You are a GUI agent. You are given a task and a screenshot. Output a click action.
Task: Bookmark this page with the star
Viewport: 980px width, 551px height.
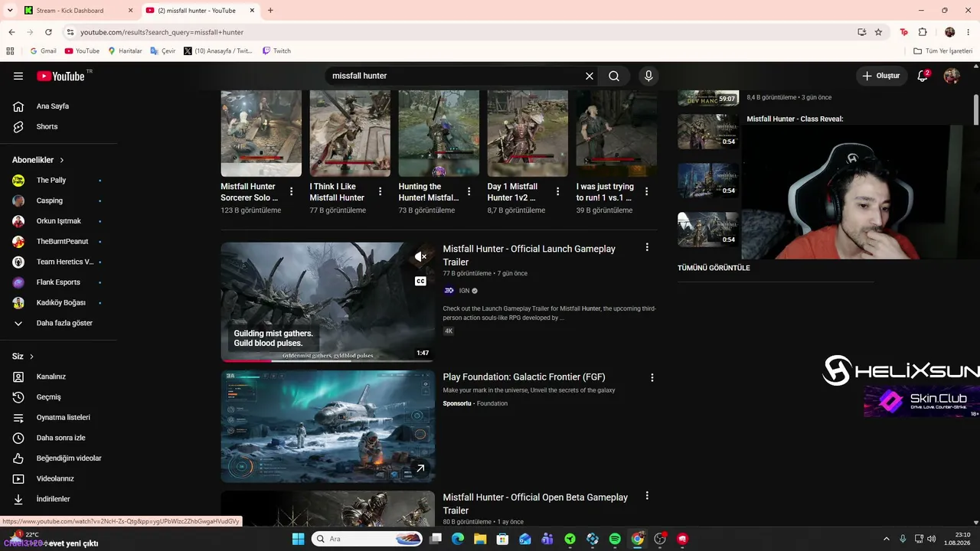(878, 32)
